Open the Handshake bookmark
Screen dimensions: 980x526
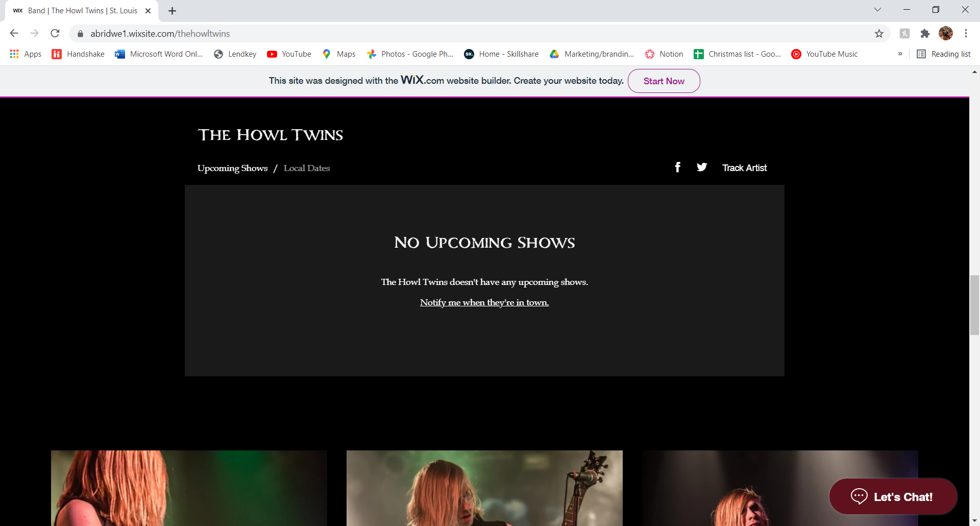pyautogui.click(x=78, y=54)
